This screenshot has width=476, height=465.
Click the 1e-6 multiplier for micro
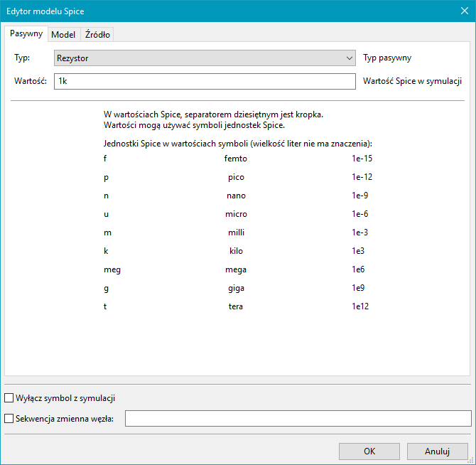(359, 214)
